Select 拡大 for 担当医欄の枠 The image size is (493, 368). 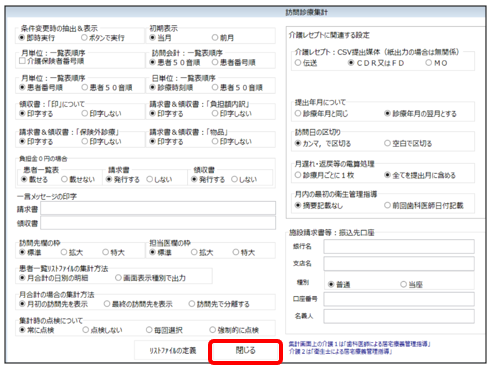pyautogui.click(x=194, y=252)
